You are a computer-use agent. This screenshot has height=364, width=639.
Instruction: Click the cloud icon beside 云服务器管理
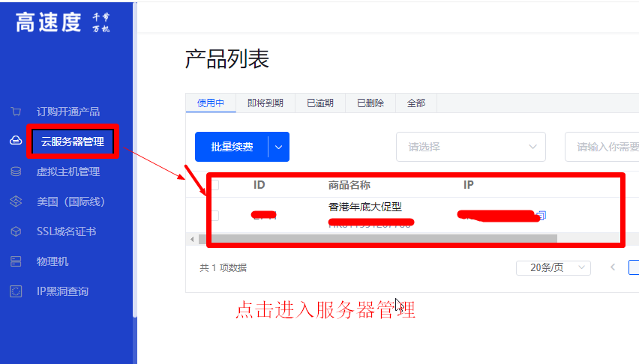(16, 141)
